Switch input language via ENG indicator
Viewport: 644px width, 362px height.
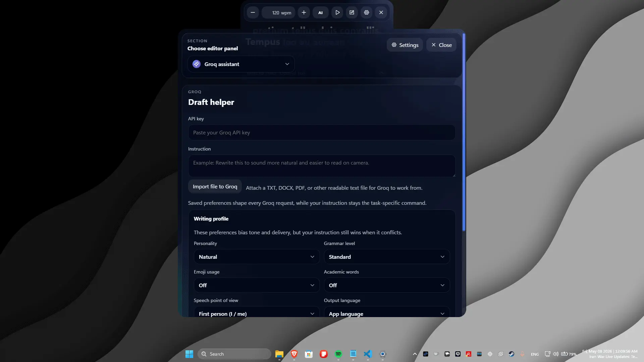point(535,354)
